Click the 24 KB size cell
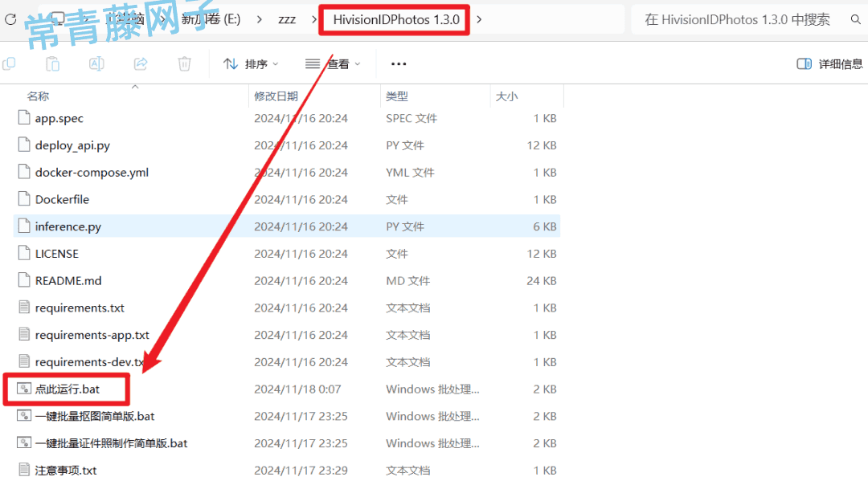Image resolution: width=868 pixels, height=481 pixels. click(x=542, y=281)
